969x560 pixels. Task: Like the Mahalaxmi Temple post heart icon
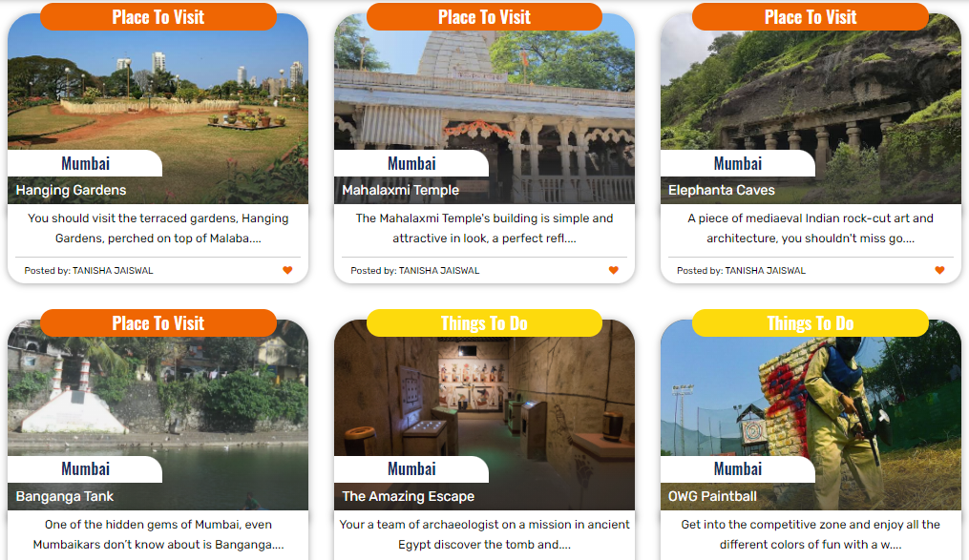614,270
